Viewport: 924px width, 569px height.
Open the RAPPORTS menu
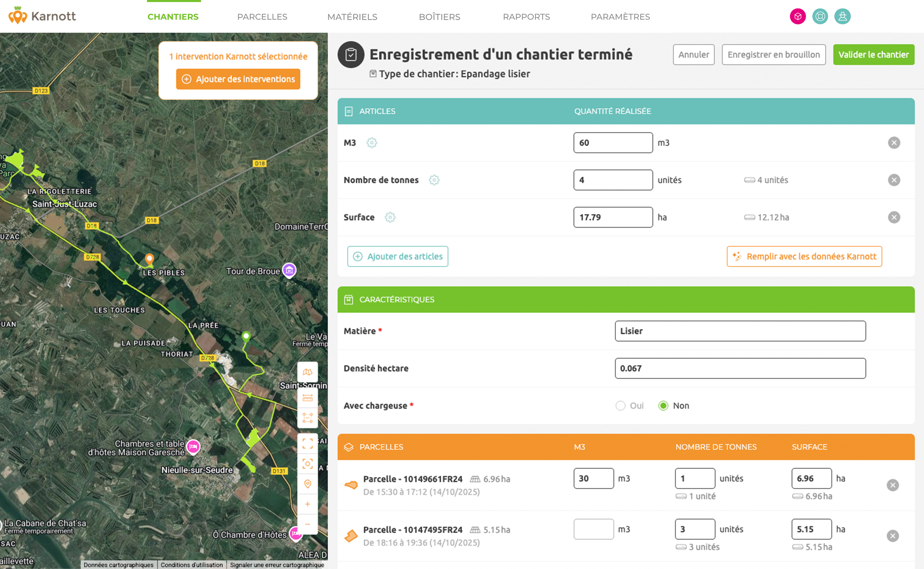(526, 16)
